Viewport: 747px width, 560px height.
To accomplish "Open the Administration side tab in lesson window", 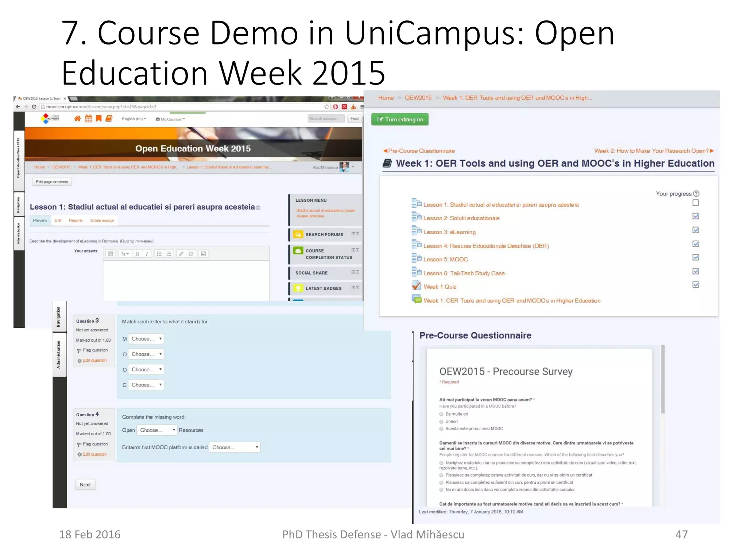I will 19,234.
